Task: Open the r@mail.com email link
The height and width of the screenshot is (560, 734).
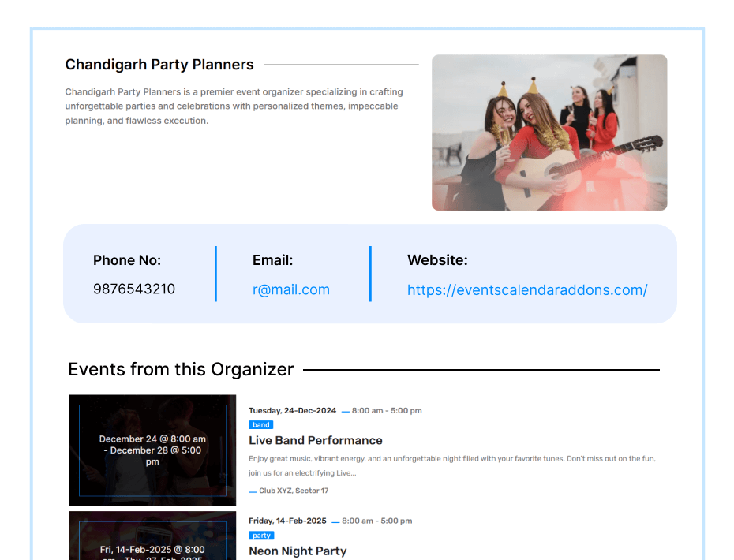Action: point(290,289)
